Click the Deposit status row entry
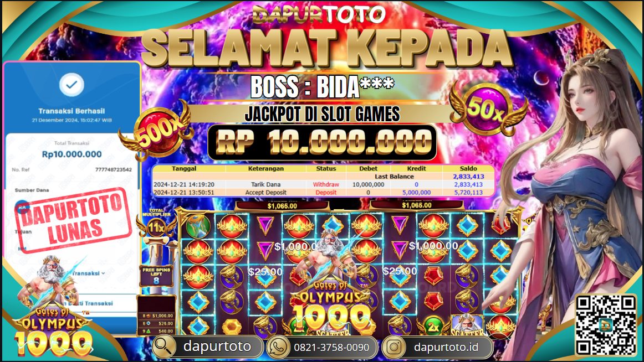 [326, 192]
